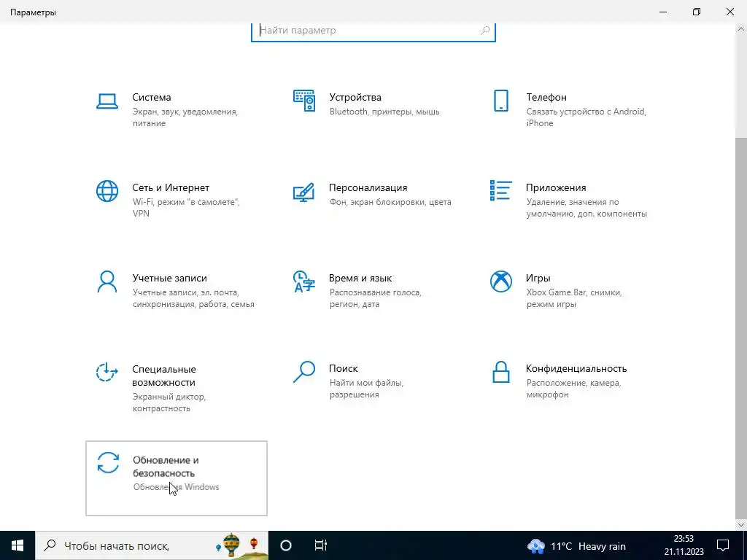Click the taskbar search box text
The height and width of the screenshot is (560, 747).
(117, 545)
